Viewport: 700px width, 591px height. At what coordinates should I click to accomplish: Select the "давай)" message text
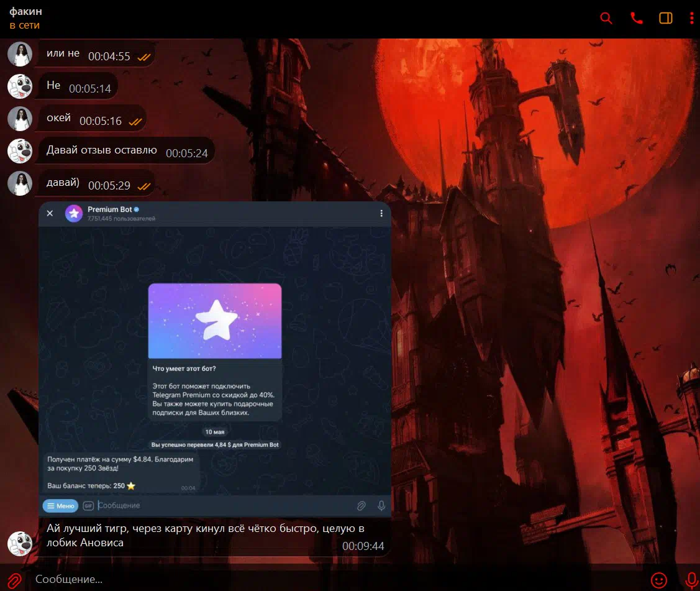coord(63,182)
